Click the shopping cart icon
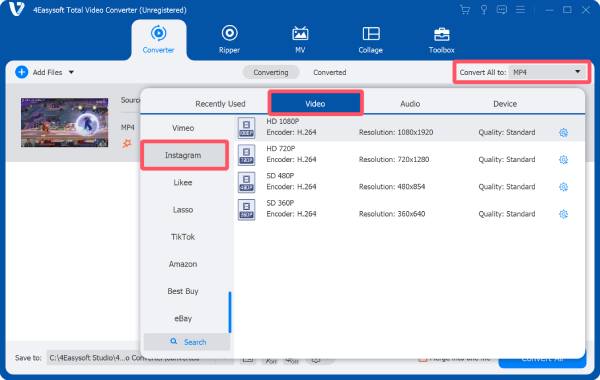600x380 pixels. pos(465,10)
